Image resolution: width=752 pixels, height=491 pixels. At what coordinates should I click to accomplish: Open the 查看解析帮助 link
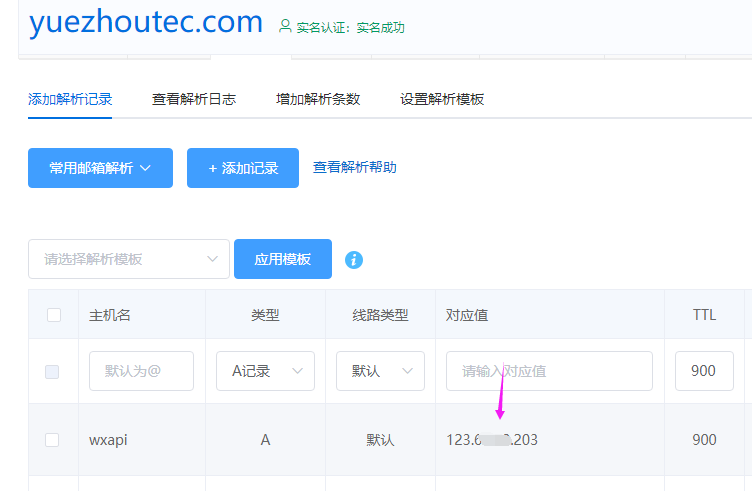click(355, 167)
